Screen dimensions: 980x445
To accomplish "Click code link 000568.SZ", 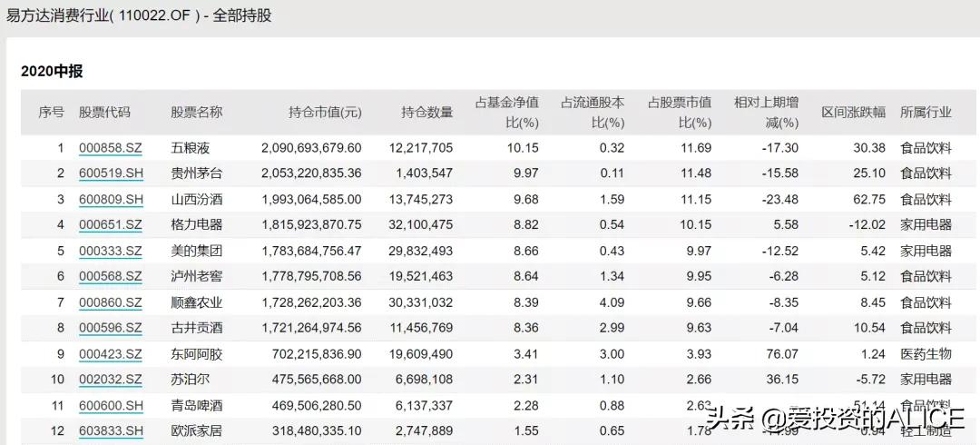I will pos(111,276).
